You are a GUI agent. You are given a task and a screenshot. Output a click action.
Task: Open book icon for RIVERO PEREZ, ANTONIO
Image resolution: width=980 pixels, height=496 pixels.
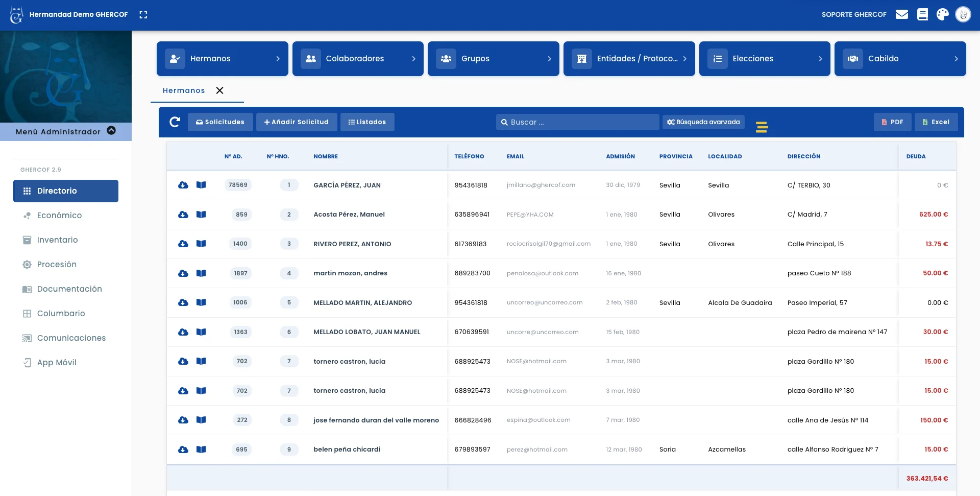click(x=201, y=244)
